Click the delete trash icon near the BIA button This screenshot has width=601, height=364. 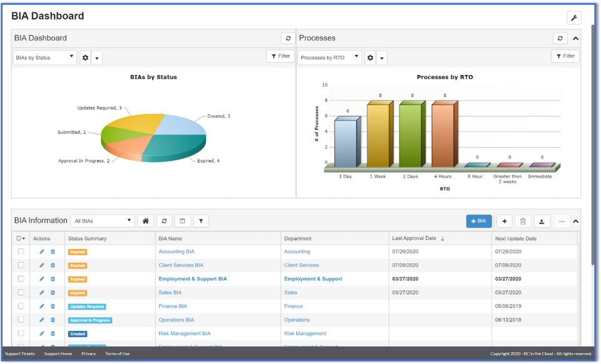click(523, 221)
